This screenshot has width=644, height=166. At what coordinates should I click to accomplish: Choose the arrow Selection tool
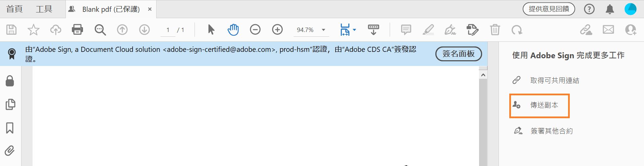coord(211,30)
